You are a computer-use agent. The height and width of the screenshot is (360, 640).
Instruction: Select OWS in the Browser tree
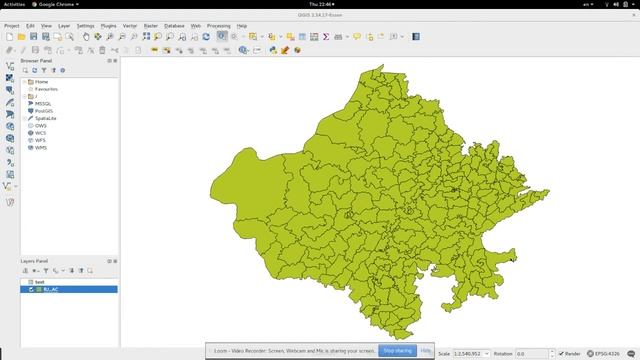41,126
